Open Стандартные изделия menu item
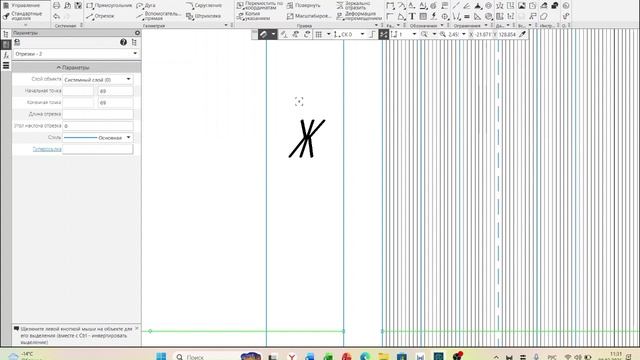This screenshot has height=360, width=640. [x=23, y=16]
